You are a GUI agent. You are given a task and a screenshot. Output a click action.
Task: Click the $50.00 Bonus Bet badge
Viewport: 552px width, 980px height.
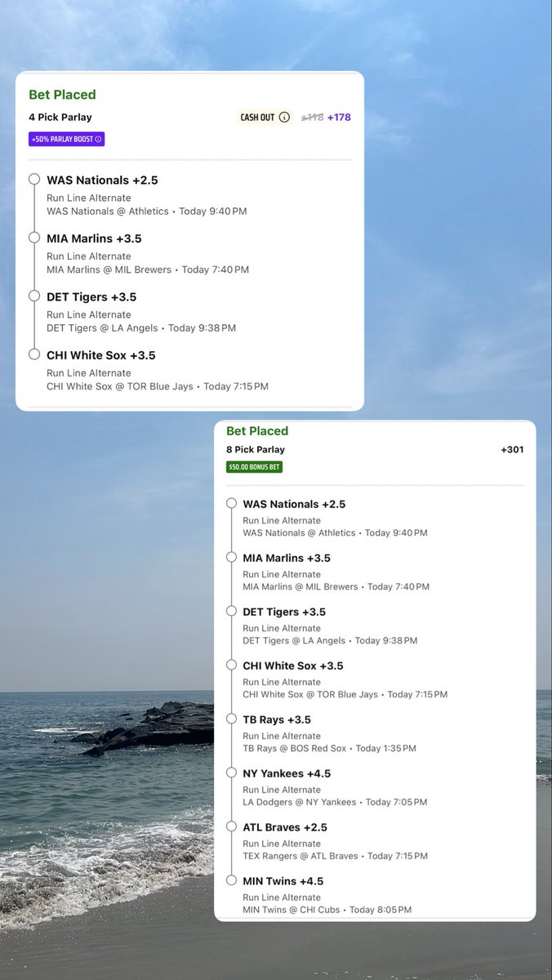pyautogui.click(x=255, y=467)
